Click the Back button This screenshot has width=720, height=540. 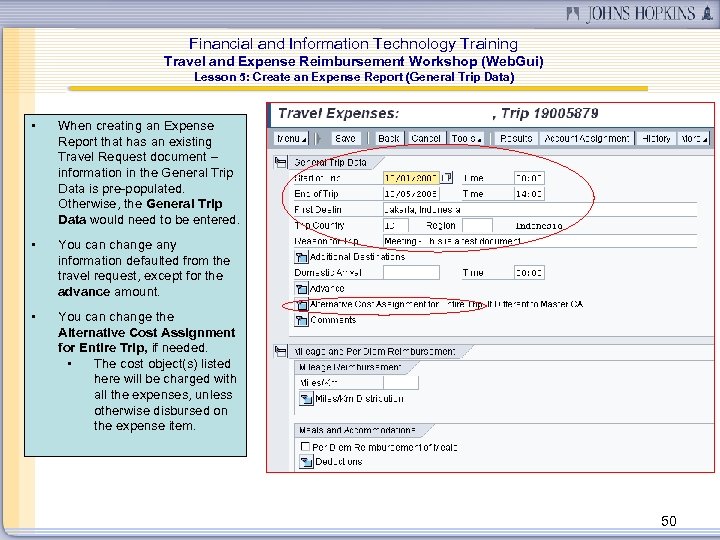tap(389, 138)
